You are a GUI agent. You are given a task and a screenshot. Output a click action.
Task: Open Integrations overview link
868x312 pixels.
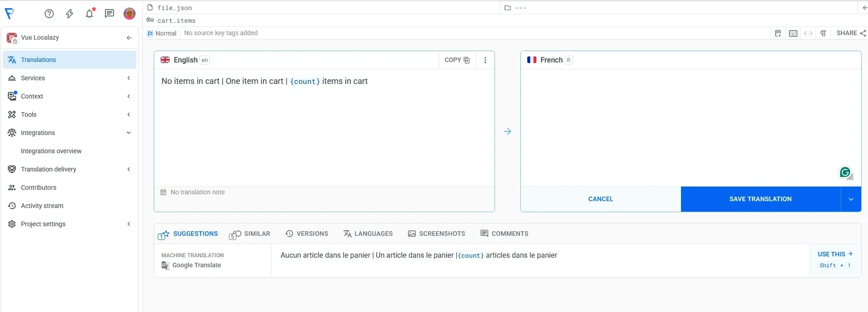(51, 151)
